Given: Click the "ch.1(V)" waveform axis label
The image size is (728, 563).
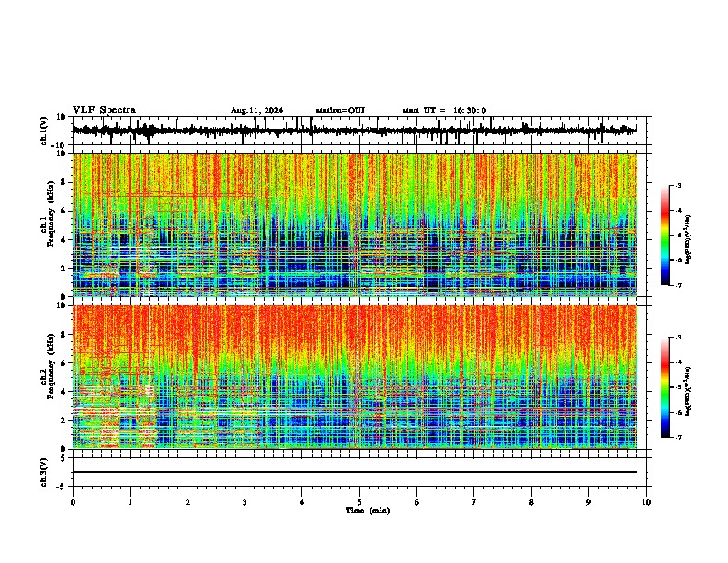Looking at the screenshot, I should point(44,131).
